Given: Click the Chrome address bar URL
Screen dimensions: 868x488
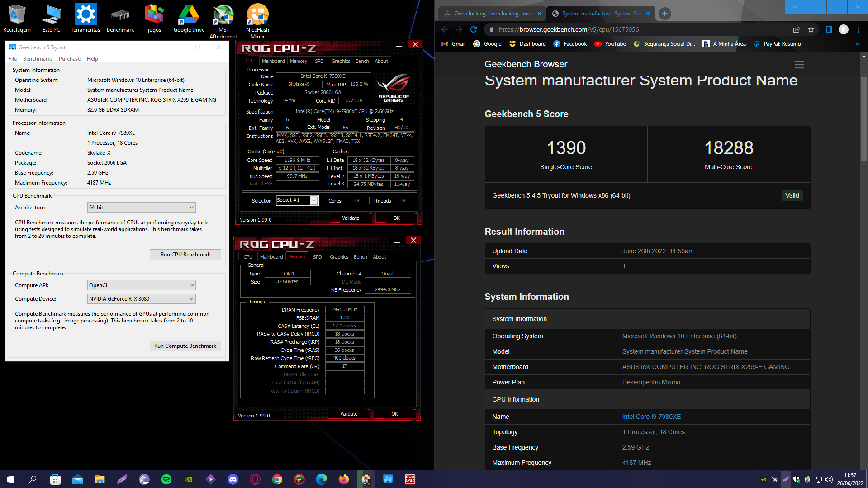Looking at the screenshot, I should 569,29.
